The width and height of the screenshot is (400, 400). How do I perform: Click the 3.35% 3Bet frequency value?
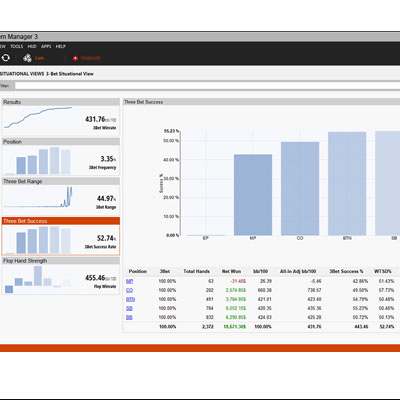[x=107, y=159]
